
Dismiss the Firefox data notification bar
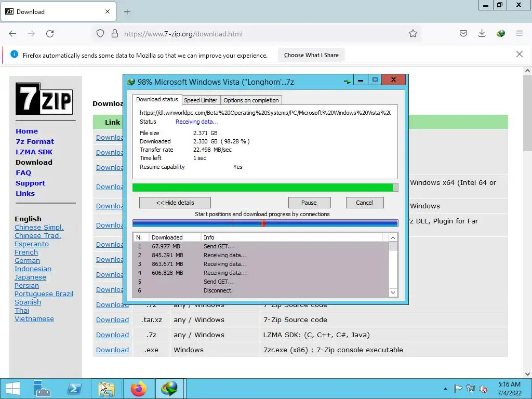[x=520, y=54]
